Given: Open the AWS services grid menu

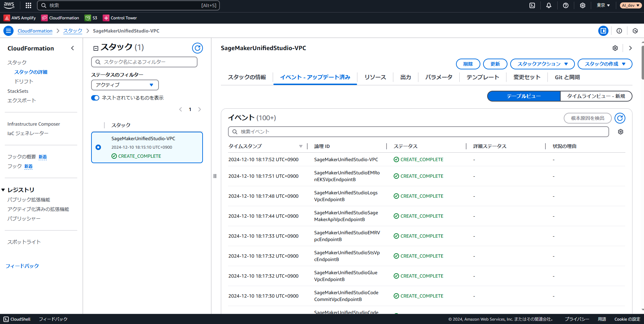Looking at the screenshot, I should point(28,5).
